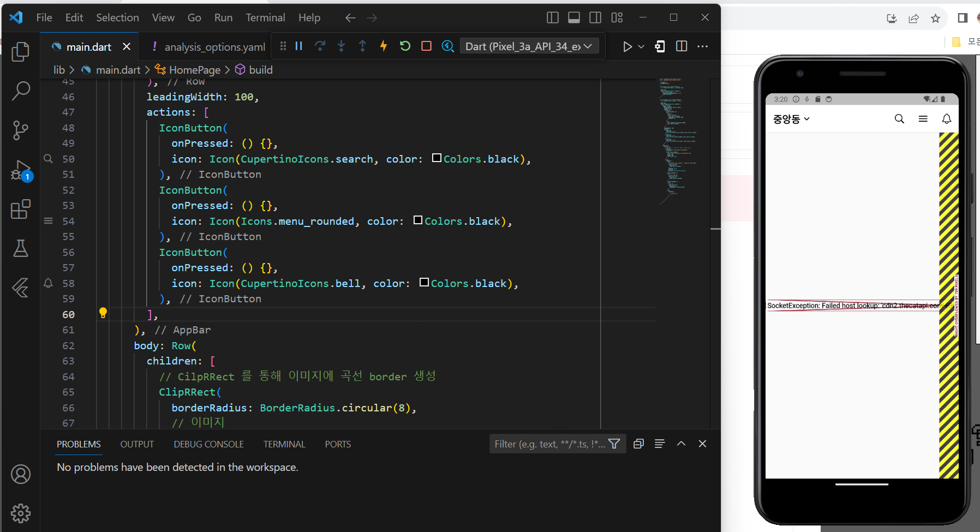This screenshot has width=980, height=532.
Task: Open the Accounts menu icon
Action: coord(20,474)
